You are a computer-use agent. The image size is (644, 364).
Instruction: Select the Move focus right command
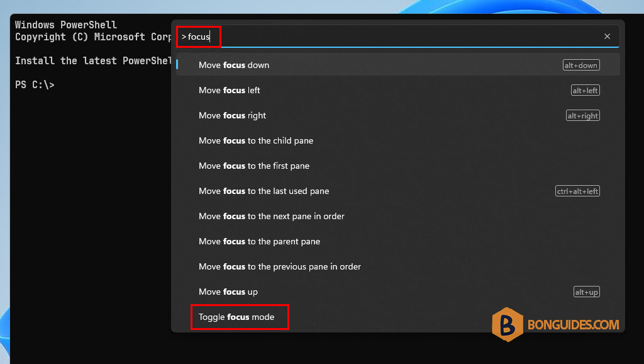coord(397,116)
